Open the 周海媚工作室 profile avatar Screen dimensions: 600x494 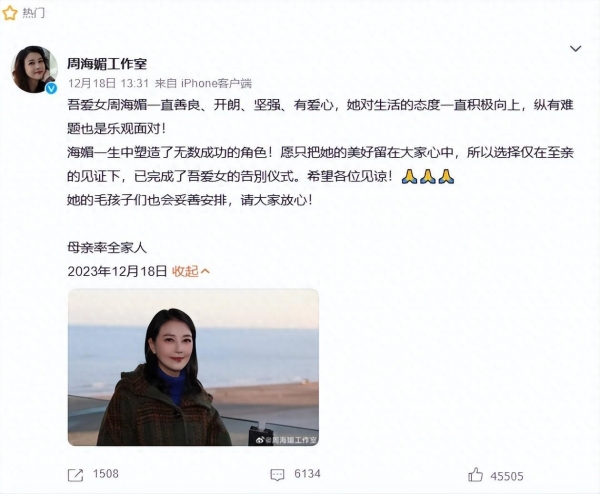point(34,69)
